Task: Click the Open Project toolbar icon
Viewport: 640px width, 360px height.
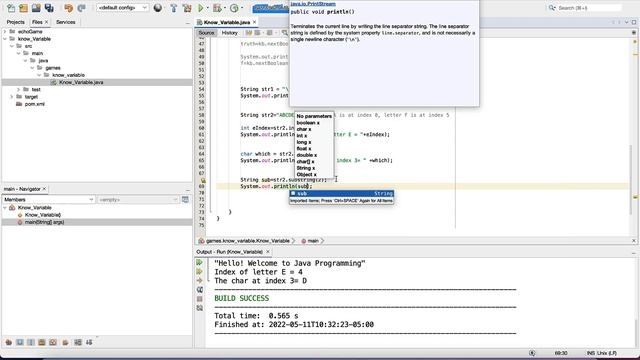Action: click(36, 8)
